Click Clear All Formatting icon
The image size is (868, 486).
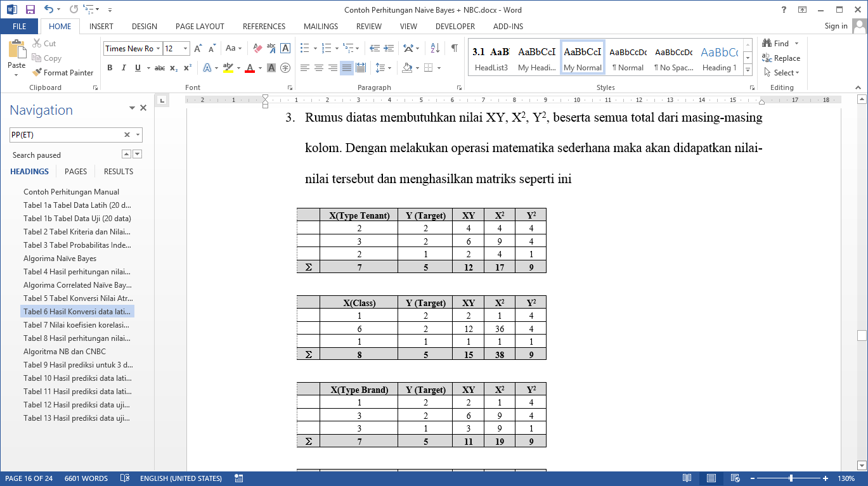point(257,48)
